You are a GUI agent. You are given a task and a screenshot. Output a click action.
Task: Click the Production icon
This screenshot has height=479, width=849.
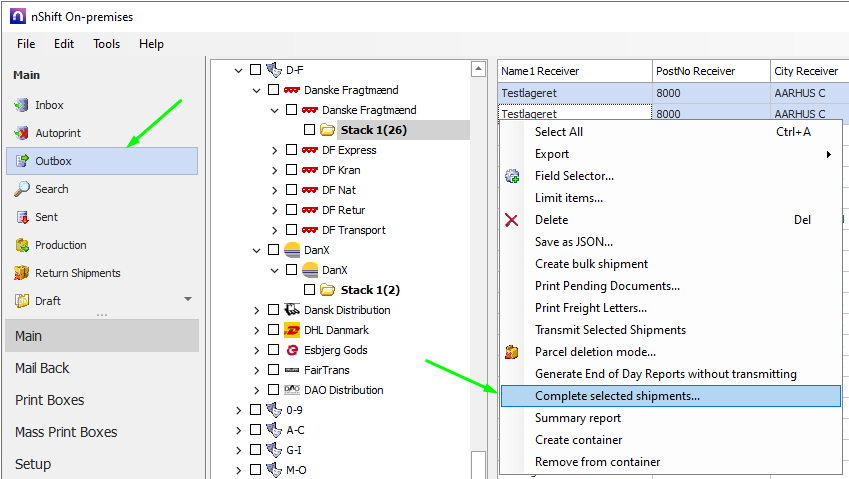[22, 245]
